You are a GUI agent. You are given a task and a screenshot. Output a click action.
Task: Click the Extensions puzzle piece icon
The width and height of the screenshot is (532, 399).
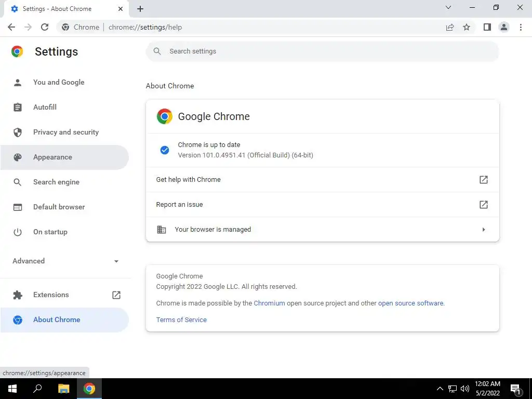tap(18, 295)
